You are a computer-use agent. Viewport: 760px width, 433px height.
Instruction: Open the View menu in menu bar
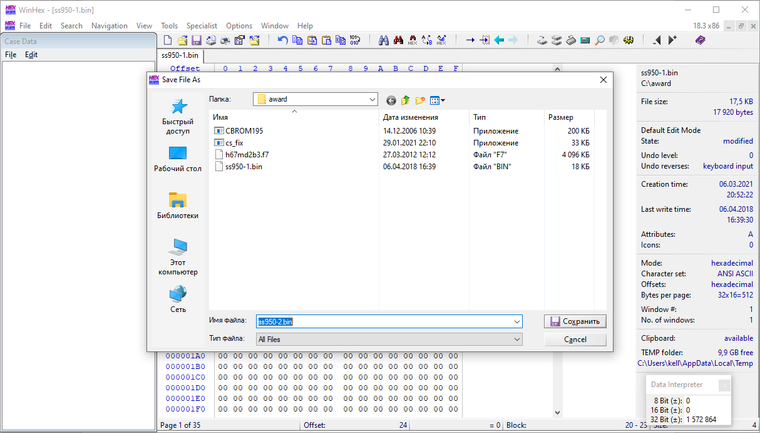pyautogui.click(x=144, y=26)
